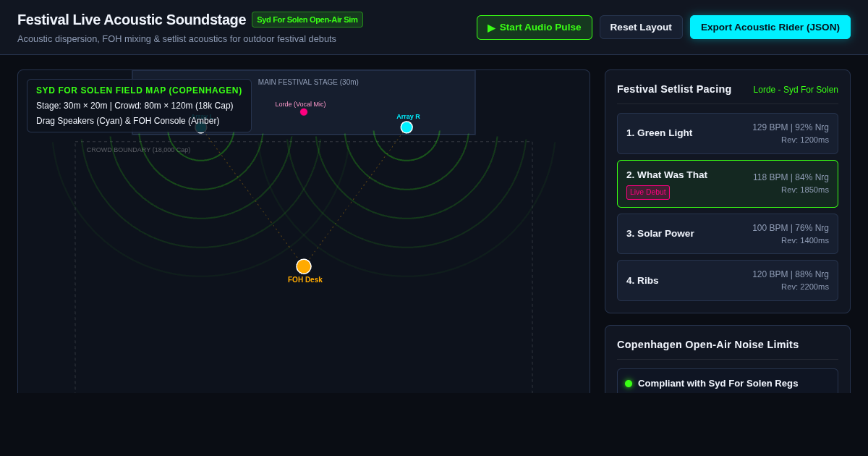Click the '129 BPM | 92% Nrg' value
The height and width of the screenshot is (456, 868).
tap(791, 127)
